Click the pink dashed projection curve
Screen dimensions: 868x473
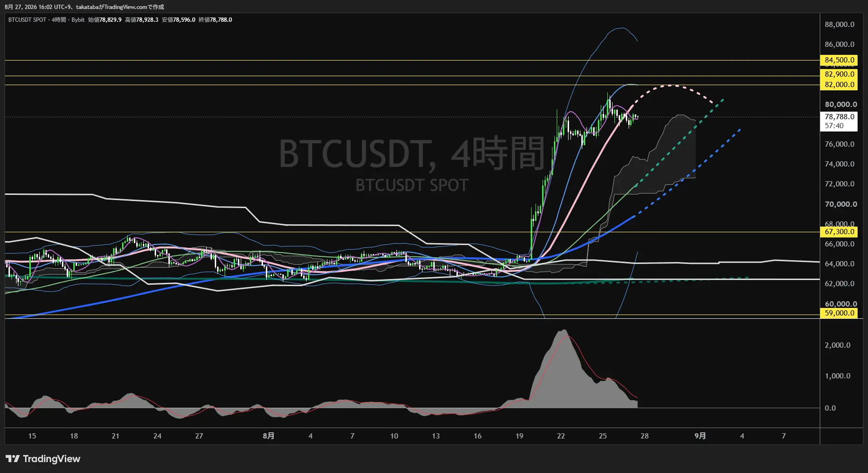coord(672,86)
